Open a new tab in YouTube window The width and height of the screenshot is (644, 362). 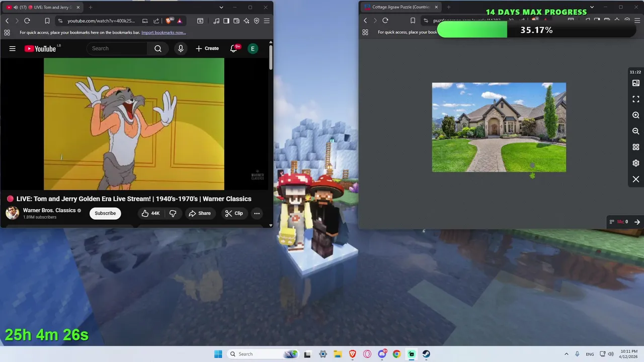click(91, 8)
